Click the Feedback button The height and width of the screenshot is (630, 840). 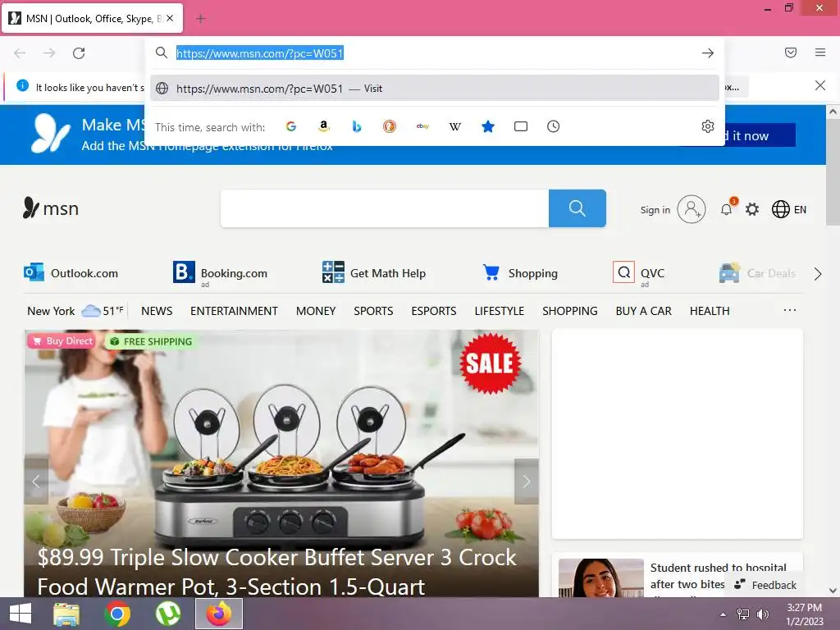(765, 584)
